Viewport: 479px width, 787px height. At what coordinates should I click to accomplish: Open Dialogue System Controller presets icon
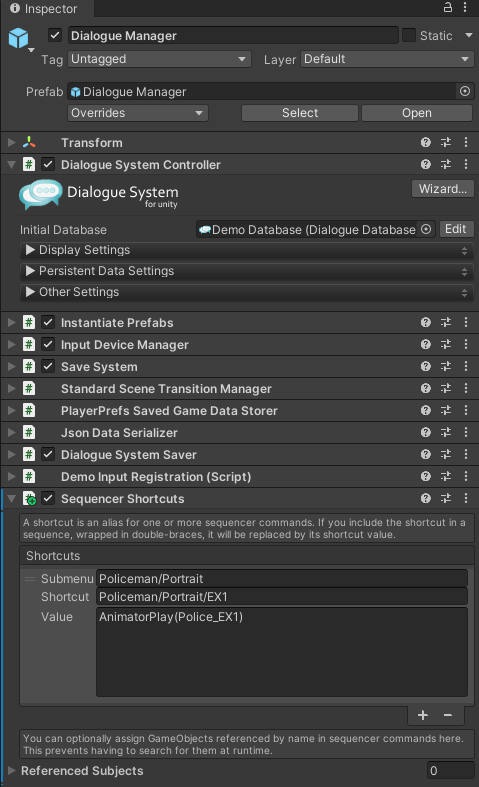[446, 165]
